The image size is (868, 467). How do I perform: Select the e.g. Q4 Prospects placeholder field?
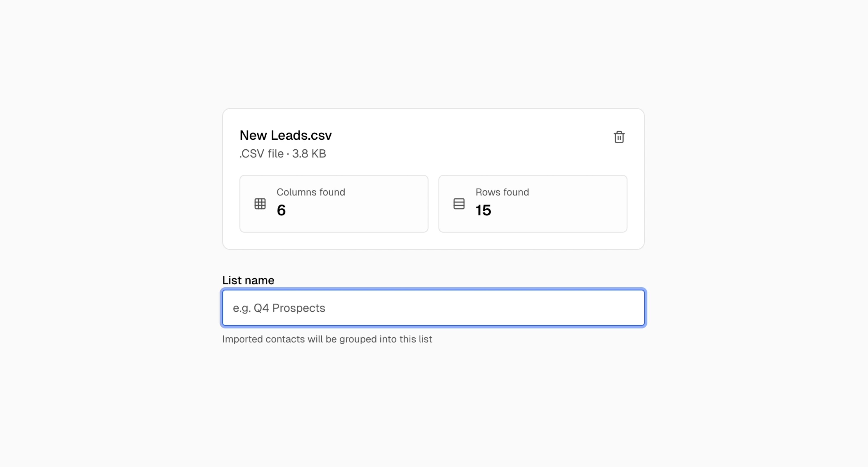(x=433, y=308)
